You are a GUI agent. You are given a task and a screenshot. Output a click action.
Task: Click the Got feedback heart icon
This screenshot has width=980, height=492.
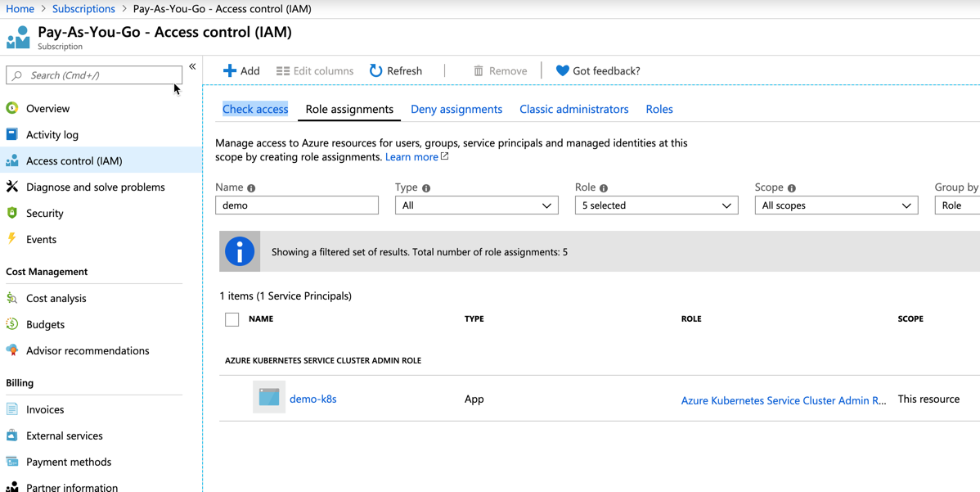coord(562,71)
